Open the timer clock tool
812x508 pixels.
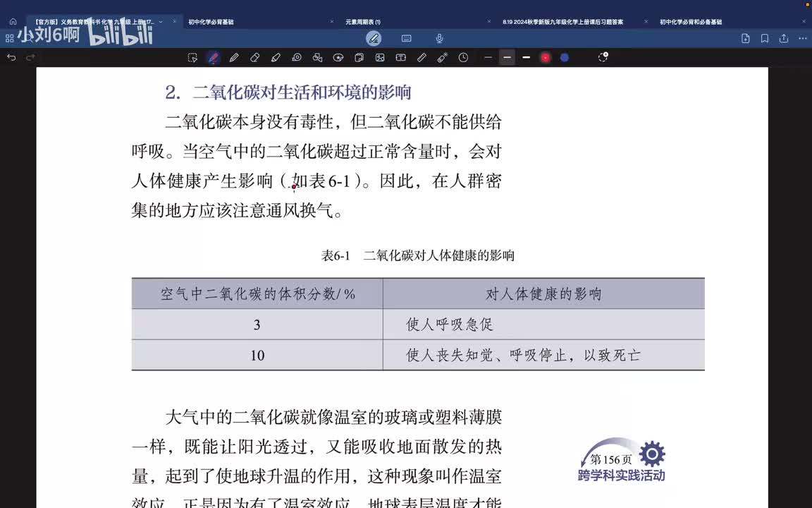(x=464, y=58)
